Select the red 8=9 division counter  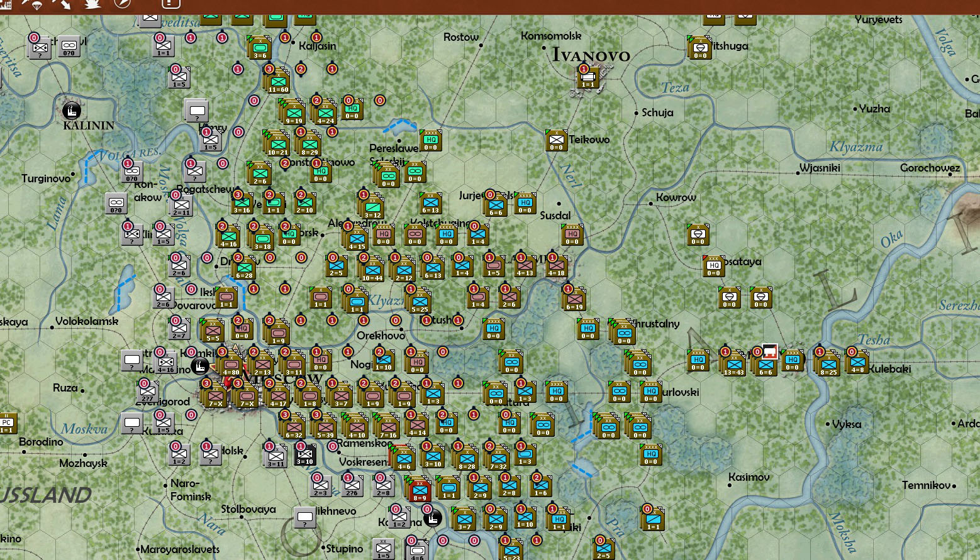tap(420, 490)
